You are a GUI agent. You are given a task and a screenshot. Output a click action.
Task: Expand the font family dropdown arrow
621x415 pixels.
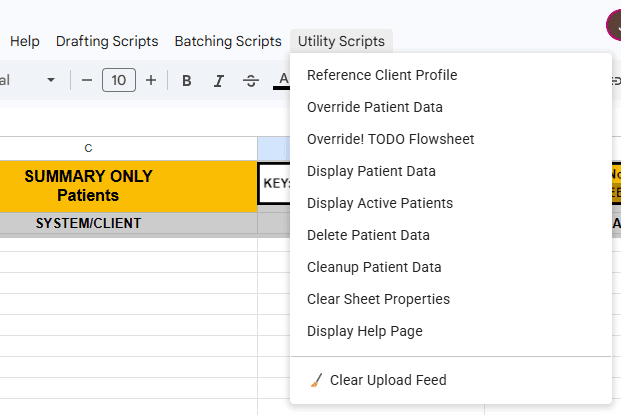point(51,80)
